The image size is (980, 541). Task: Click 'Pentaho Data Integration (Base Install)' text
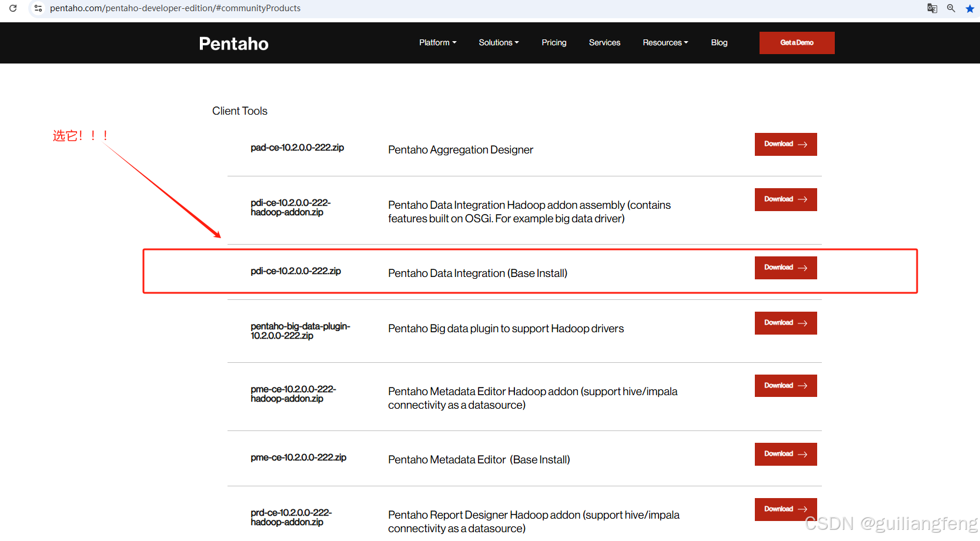[477, 273]
